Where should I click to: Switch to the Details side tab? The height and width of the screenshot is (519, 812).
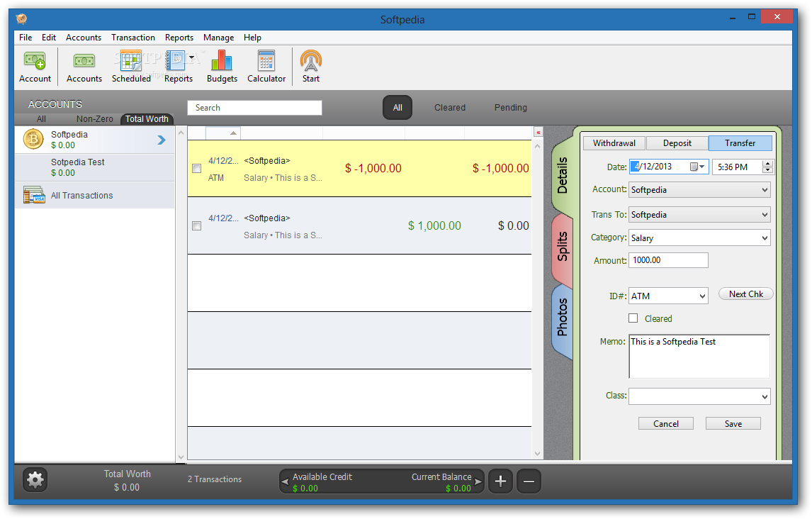pyautogui.click(x=563, y=175)
